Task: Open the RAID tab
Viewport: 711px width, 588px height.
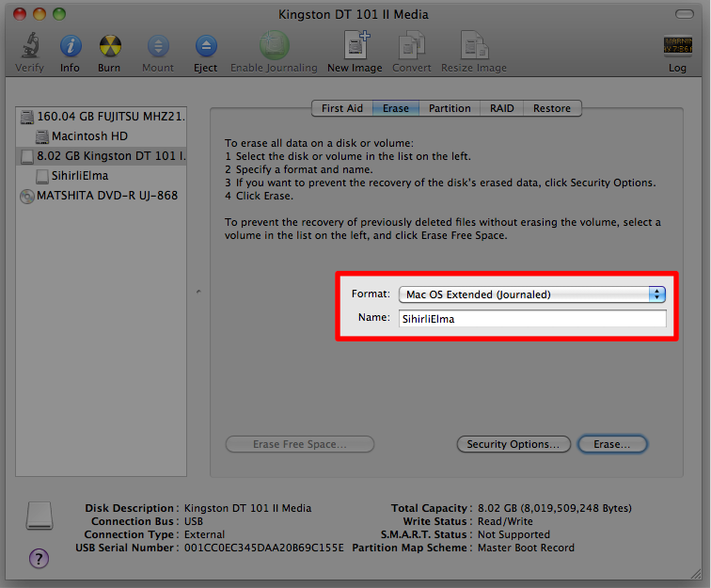Action: pyautogui.click(x=502, y=108)
